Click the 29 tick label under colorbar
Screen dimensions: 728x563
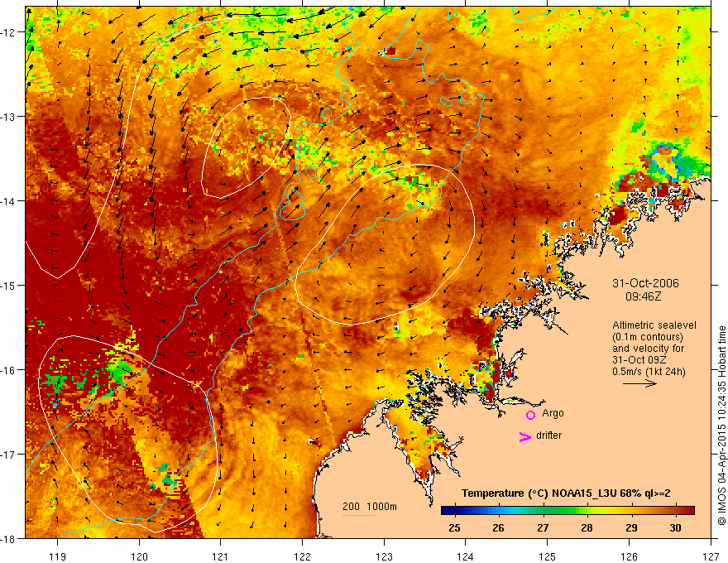(631, 527)
